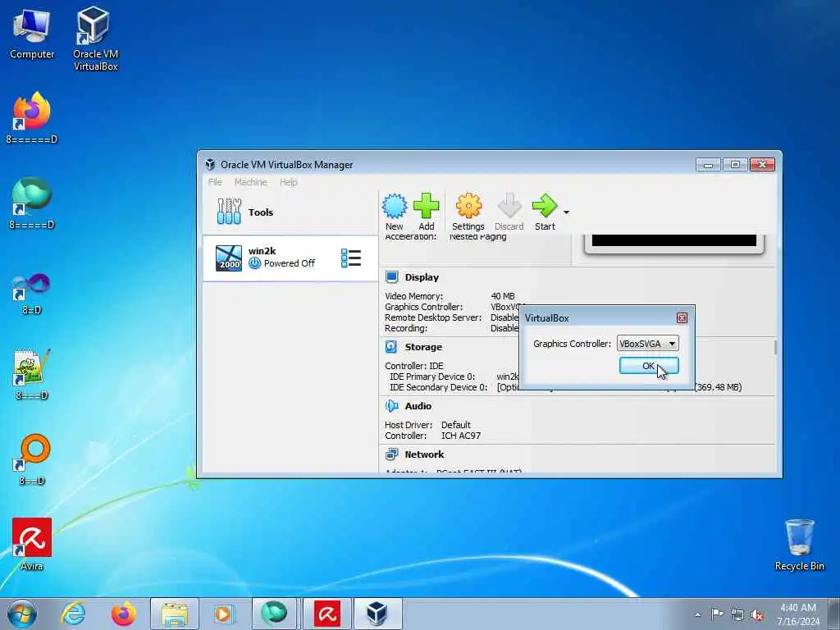The width and height of the screenshot is (840, 630).
Task: Open Oracle VM VirtualBox desktop shortcut
Action: coord(95,38)
